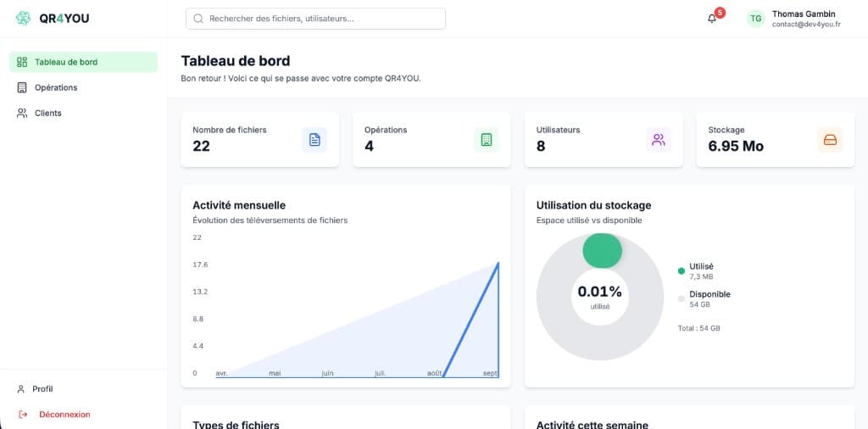Click the Activité cette semaine heading
This screenshot has height=429, width=868.
(593, 425)
